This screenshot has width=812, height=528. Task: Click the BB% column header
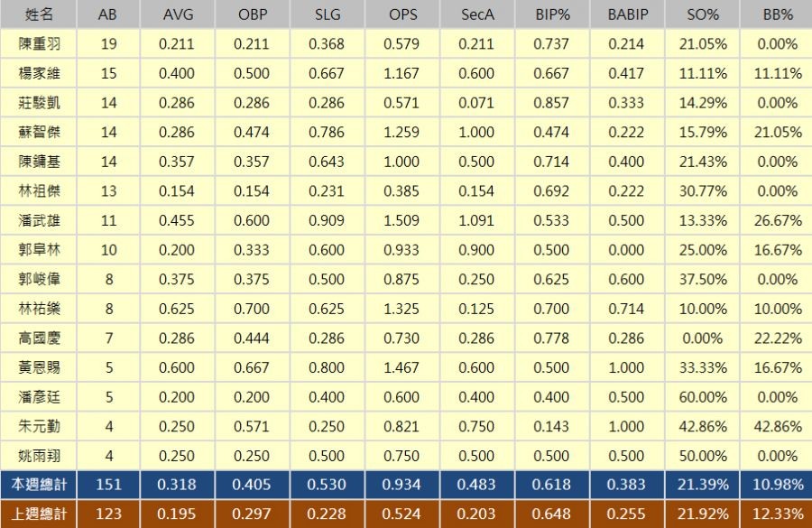click(775, 14)
